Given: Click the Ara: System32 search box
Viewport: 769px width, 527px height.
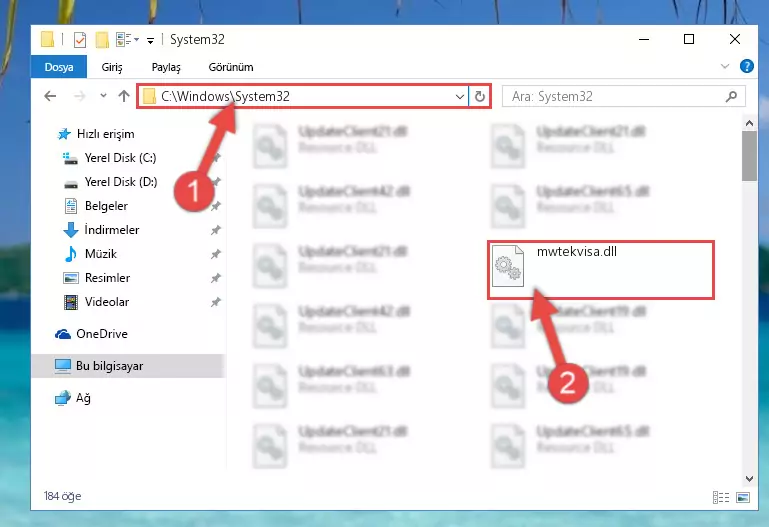Looking at the screenshot, I should point(624,97).
